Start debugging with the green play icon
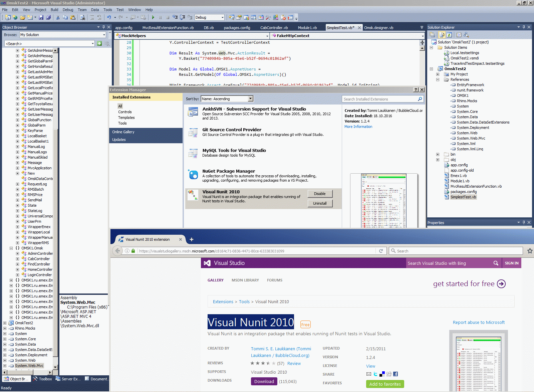This screenshot has width=534, height=392. click(153, 17)
